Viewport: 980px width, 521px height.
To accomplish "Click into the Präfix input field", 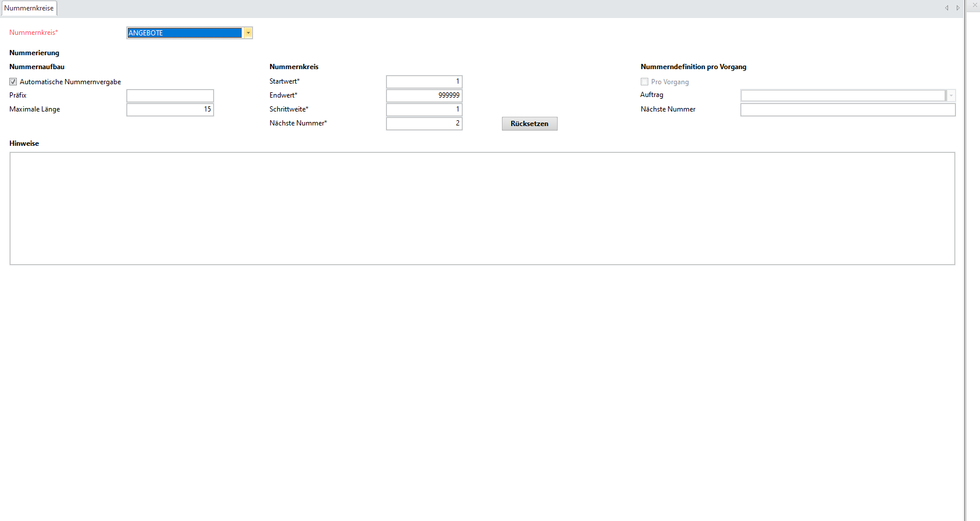I will (x=170, y=96).
